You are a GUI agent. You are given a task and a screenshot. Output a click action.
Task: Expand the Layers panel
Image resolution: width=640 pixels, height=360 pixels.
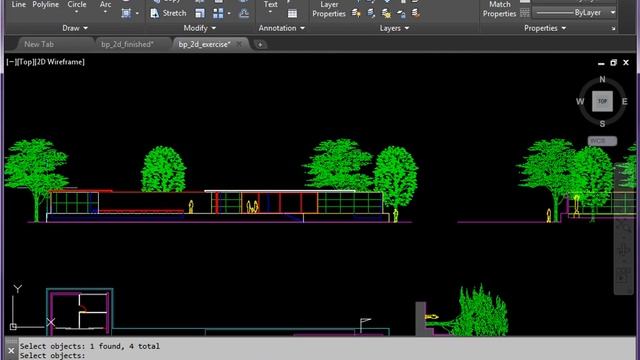pyautogui.click(x=394, y=28)
